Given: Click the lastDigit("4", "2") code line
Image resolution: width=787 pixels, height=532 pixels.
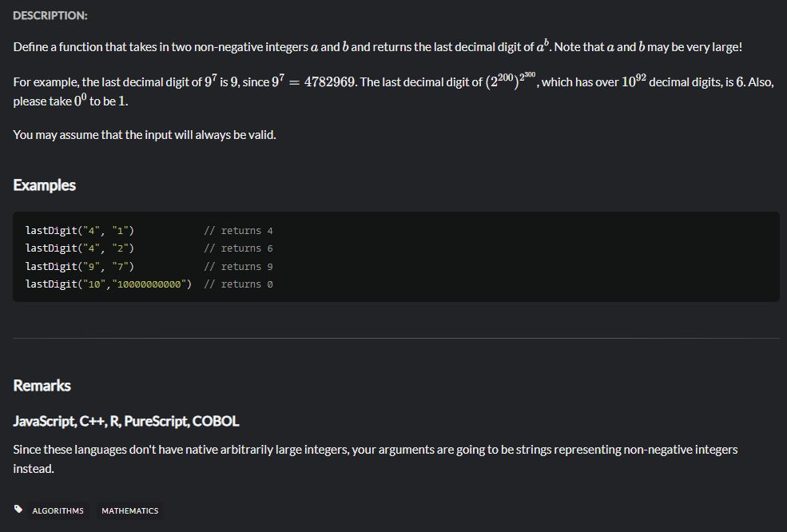Looking at the screenshot, I should click(80, 248).
